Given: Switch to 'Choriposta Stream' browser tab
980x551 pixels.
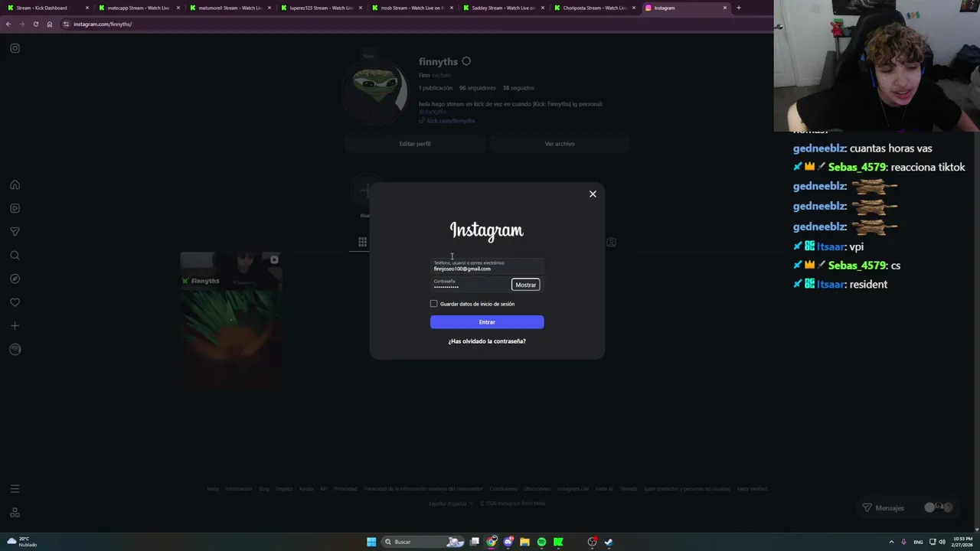Looking at the screenshot, I should 593,8.
